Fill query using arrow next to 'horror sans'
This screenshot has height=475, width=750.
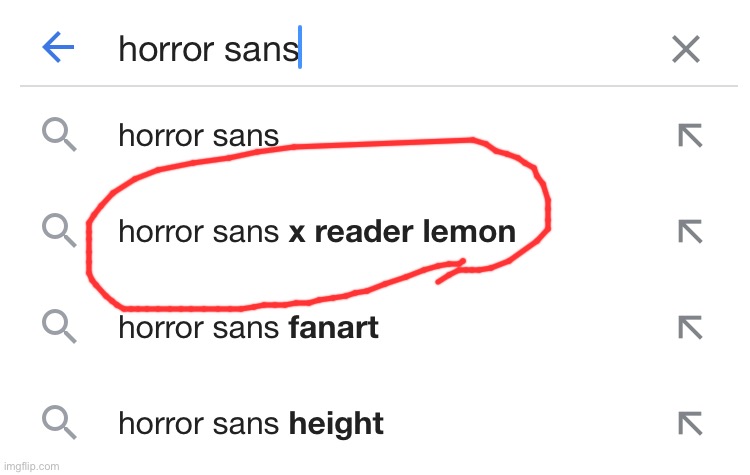pyautogui.click(x=690, y=135)
